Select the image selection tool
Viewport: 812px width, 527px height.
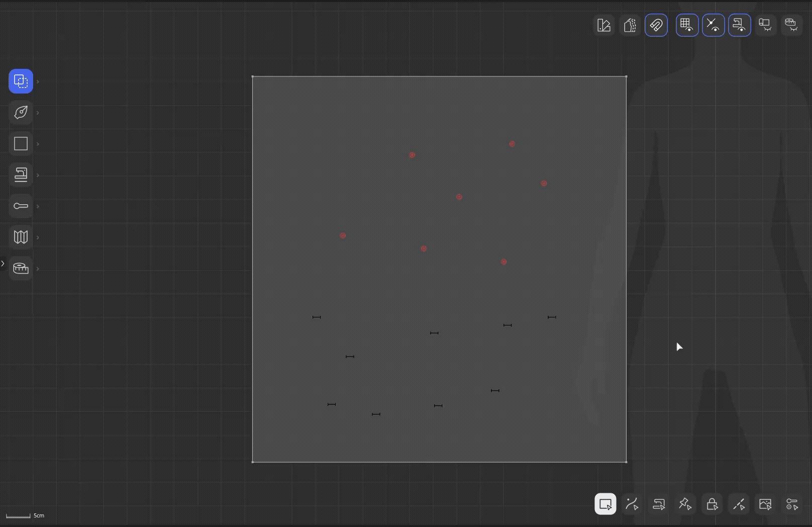[765, 504]
